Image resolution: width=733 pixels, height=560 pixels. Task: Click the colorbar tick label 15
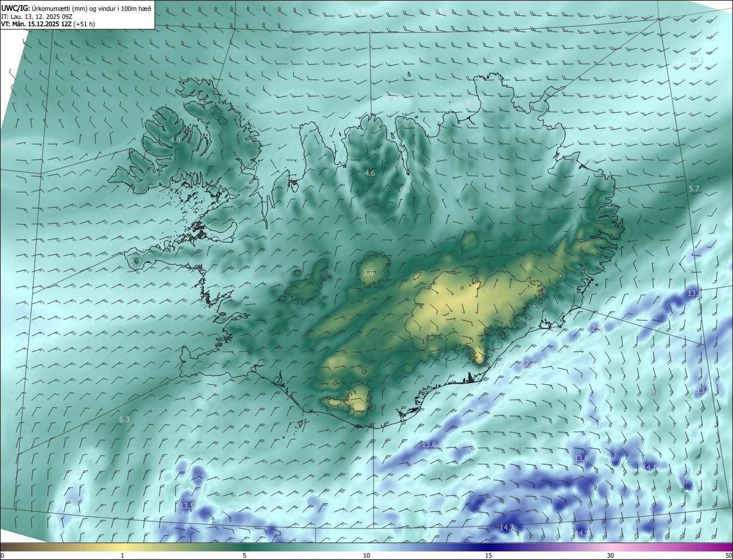point(488,555)
